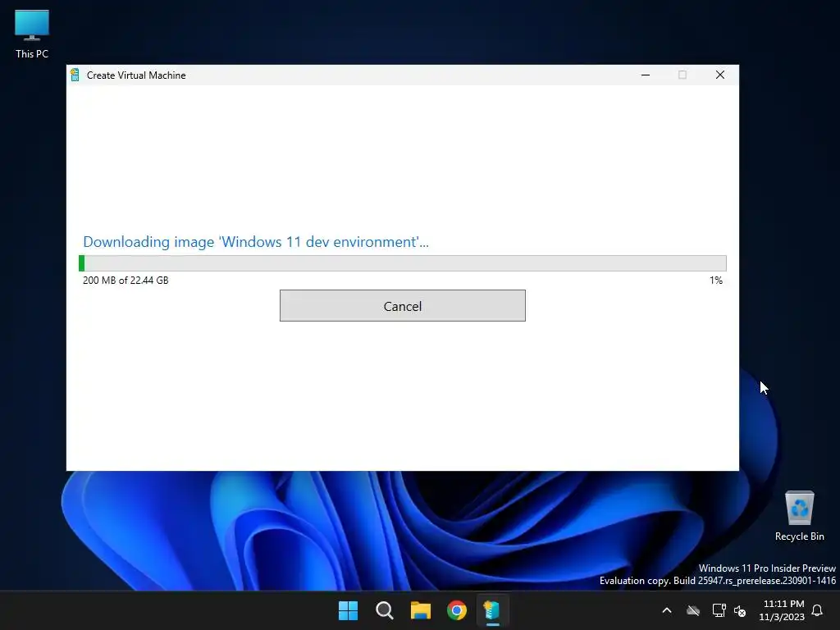
Task: Click the Create Virtual Machine title icon
Action: [75, 75]
